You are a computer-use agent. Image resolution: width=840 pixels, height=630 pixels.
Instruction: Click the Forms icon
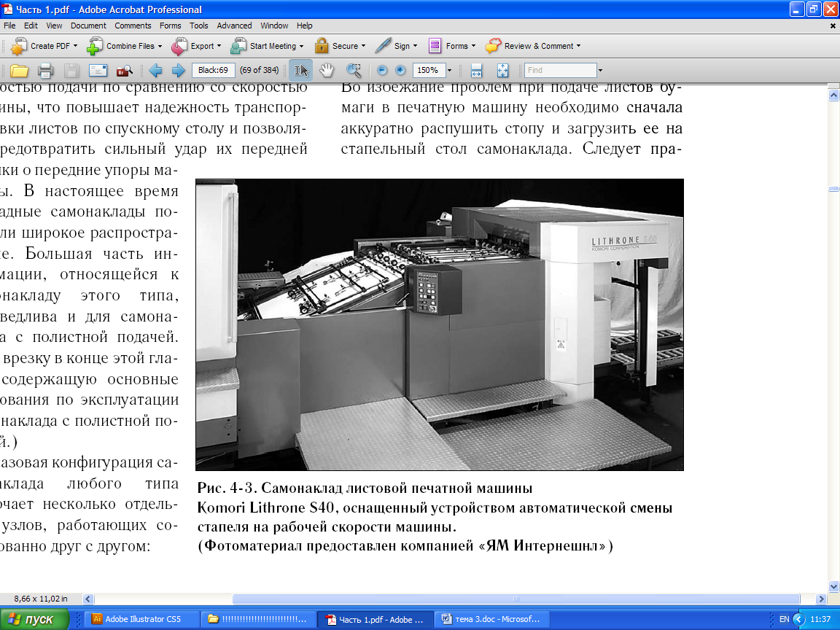click(x=435, y=46)
